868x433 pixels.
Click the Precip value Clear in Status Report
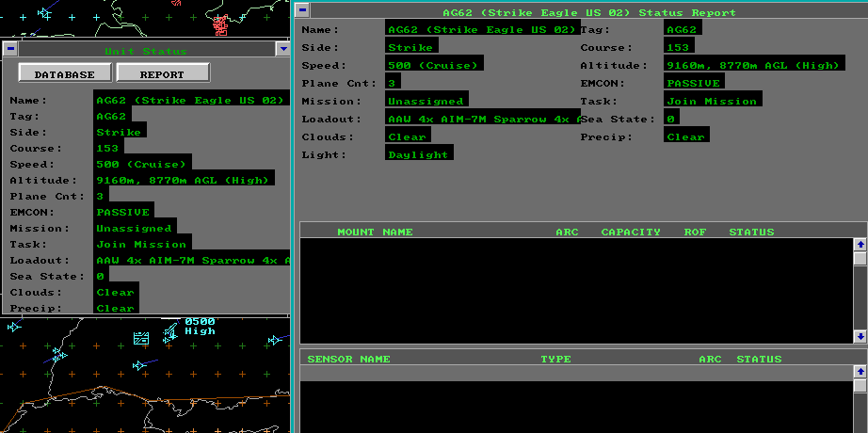[686, 136]
